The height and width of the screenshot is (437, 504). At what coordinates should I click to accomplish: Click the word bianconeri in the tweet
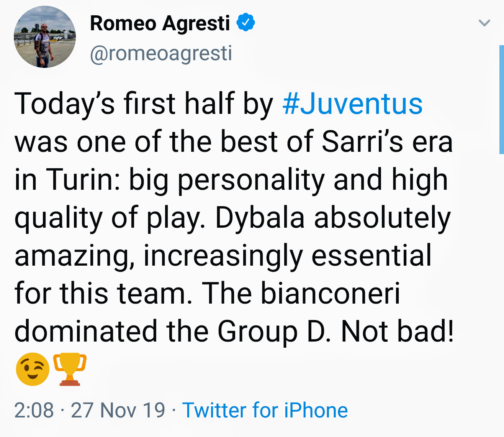[x=330, y=294]
